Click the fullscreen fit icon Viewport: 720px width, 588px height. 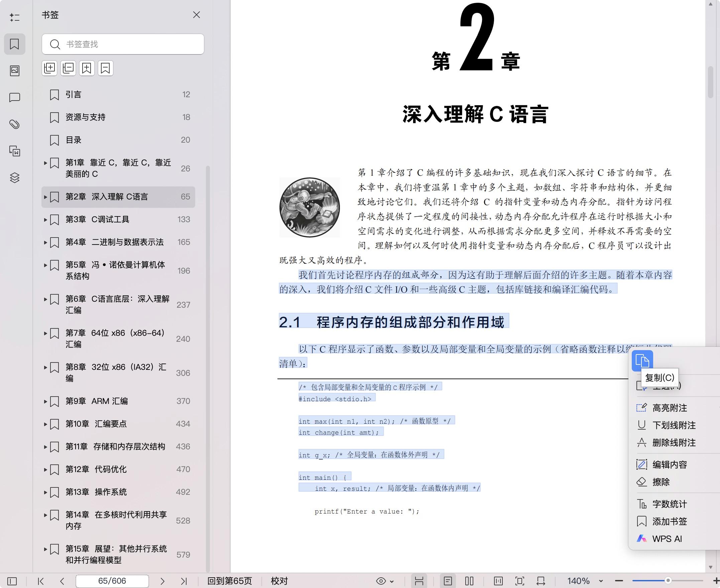pos(519,581)
